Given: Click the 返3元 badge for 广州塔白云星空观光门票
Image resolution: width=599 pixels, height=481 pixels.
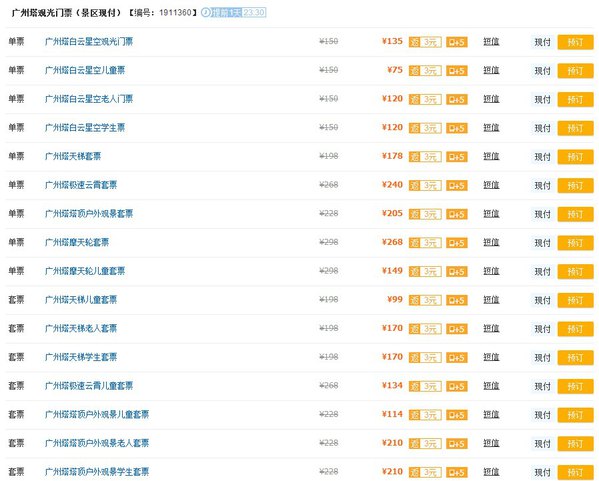Looking at the screenshot, I should click(425, 42).
